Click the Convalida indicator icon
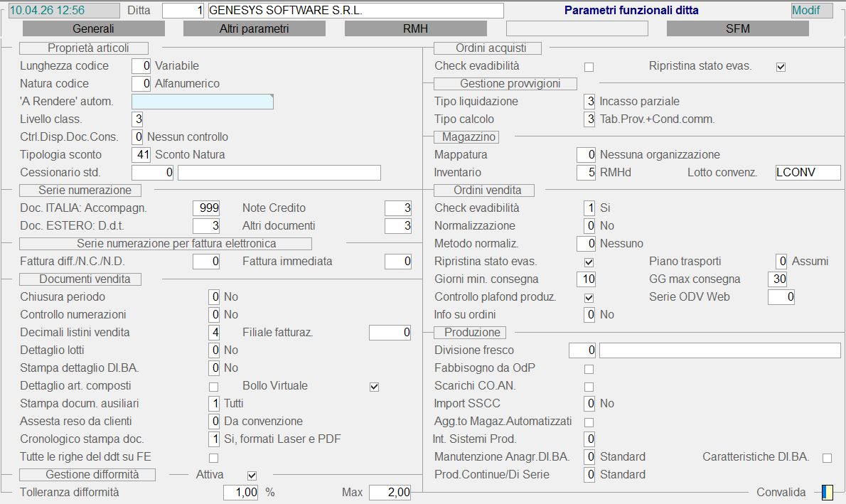Image resolution: width=846 pixels, height=504 pixels. pyautogui.click(x=827, y=492)
